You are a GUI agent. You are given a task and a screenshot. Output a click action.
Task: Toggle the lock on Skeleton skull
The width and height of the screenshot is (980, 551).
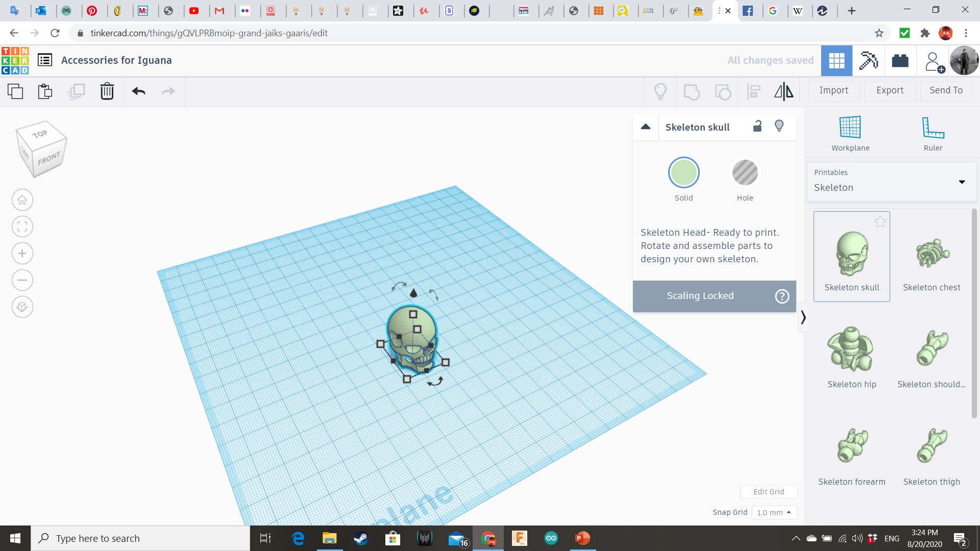[x=757, y=126]
